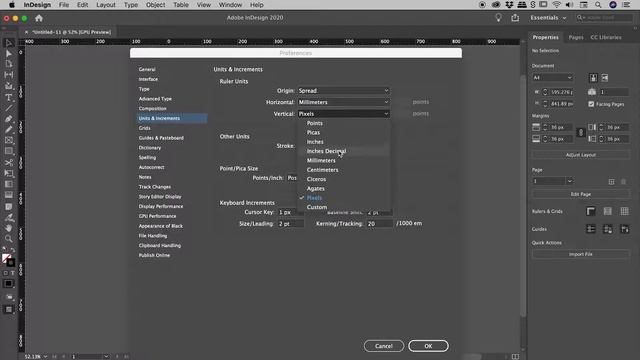Choose Millimeters from the unit list
The height and width of the screenshot is (360, 640).
(x=321, y=160)
